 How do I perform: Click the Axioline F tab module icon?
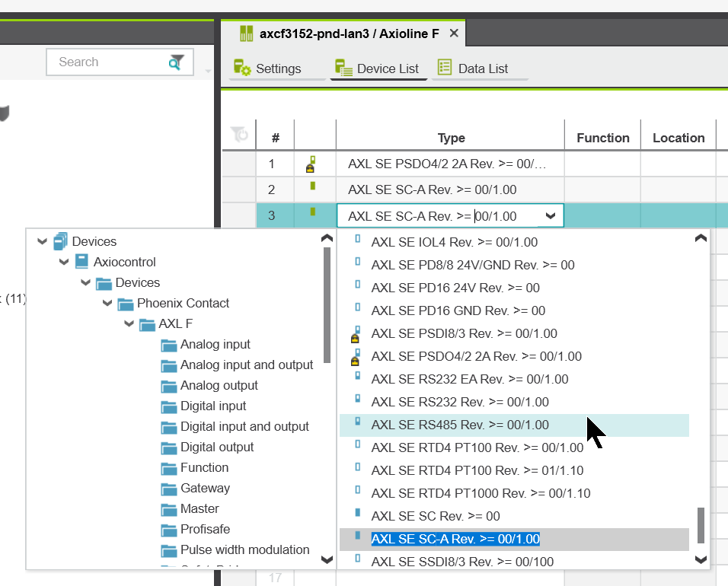click(x=246, y=33)
